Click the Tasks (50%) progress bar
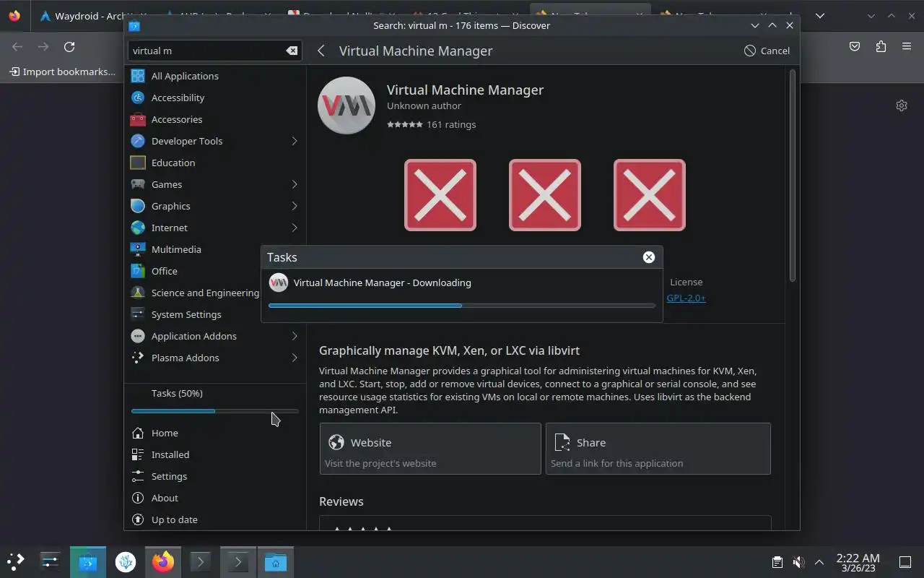Screen dimensions: 924x578 pyautogui.click(x=214, y=411)
